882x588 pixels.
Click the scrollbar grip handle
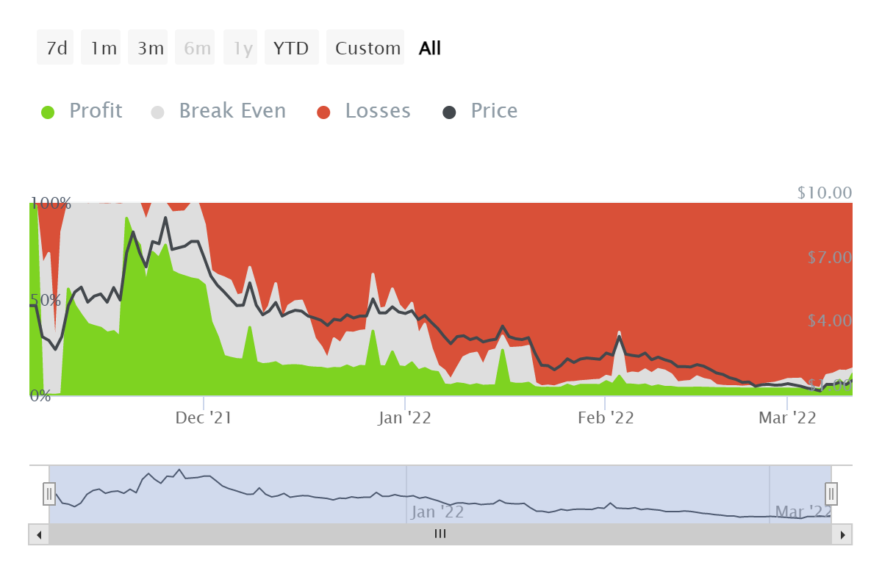click(440, 534)
